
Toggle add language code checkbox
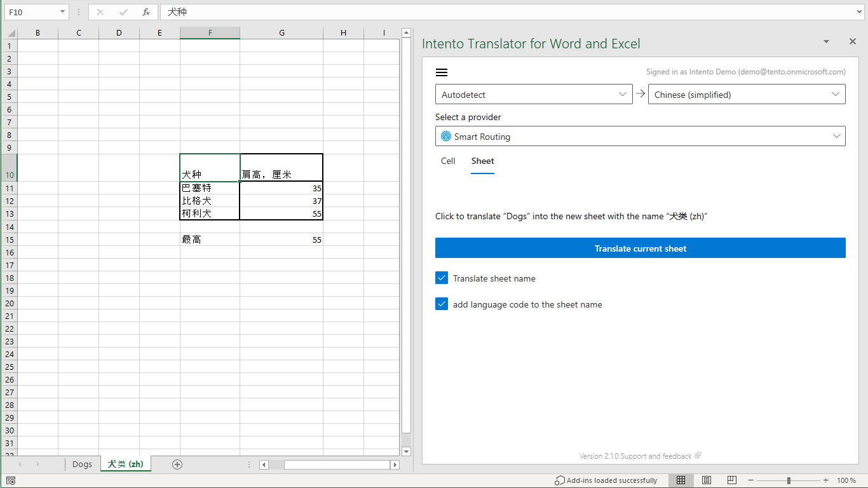(442, 304)
